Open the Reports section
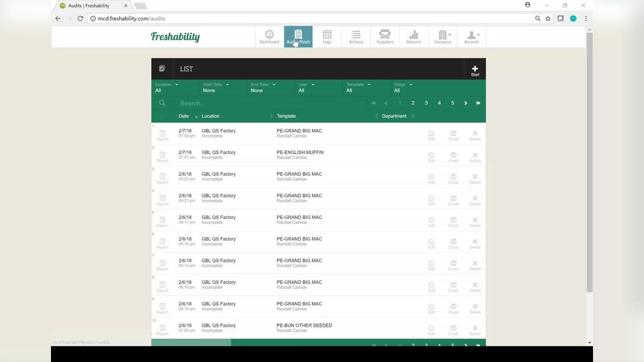Viewport: 644px width, 362px height. pyautogui.click(x=414, y=37)
